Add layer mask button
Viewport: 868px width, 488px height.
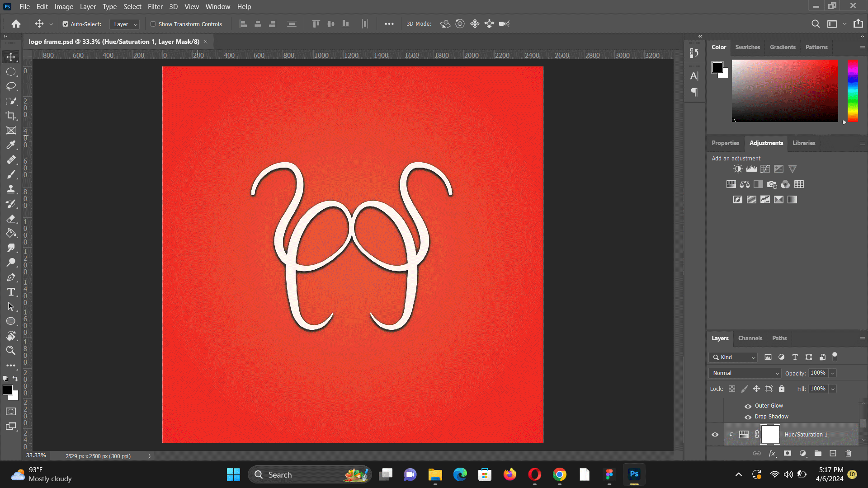787,453
